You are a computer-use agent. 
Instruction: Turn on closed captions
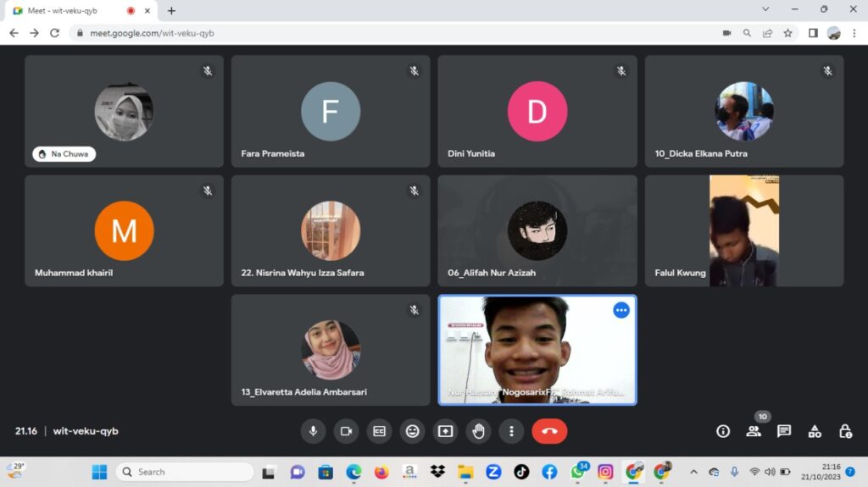pos(379,431)
